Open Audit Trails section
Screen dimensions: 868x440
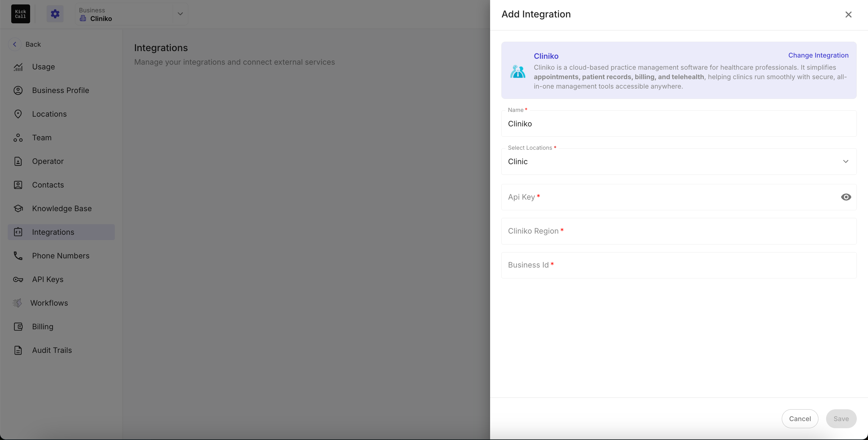click(x=61, y=350)
